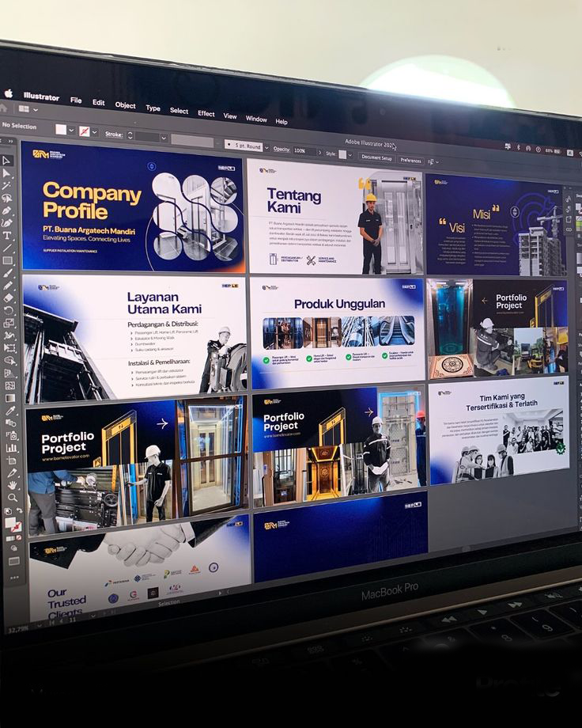Click the Preferences button
The image size is (582, 728).
[410, 160]
